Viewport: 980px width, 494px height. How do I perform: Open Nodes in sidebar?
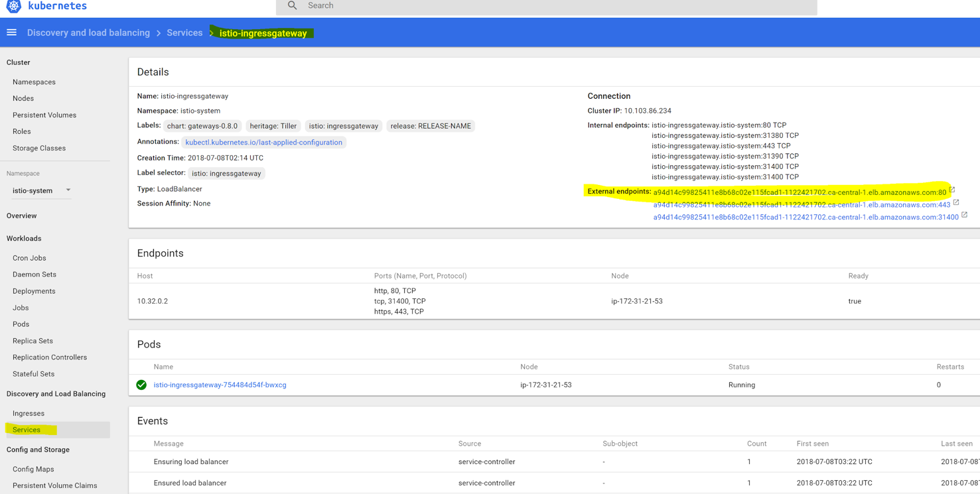(x=23, y=99)
